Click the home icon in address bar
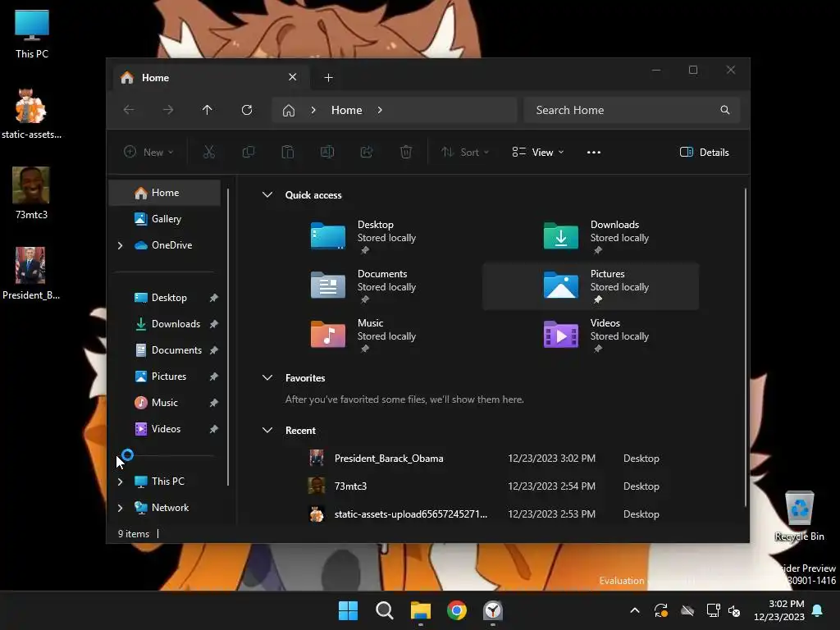840x630 pixels. [289, 111]
